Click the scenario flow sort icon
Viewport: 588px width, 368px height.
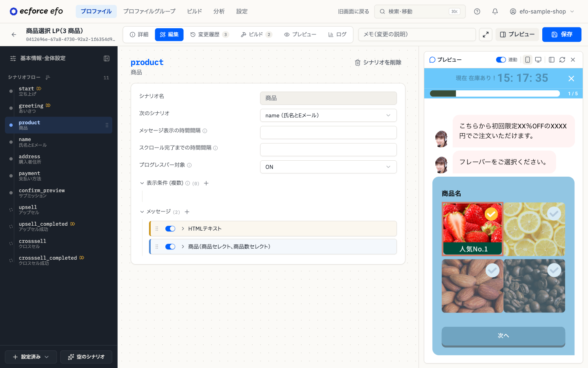[x=48, y=77]
